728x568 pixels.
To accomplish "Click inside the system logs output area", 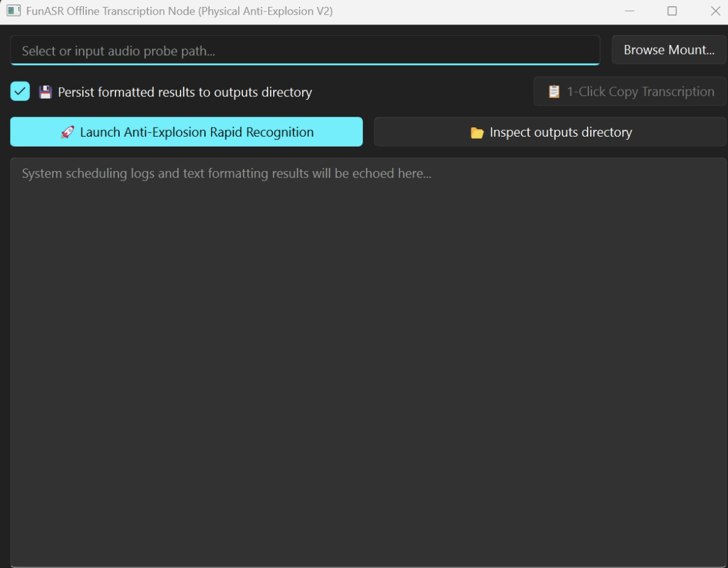I will click(368, 362).
